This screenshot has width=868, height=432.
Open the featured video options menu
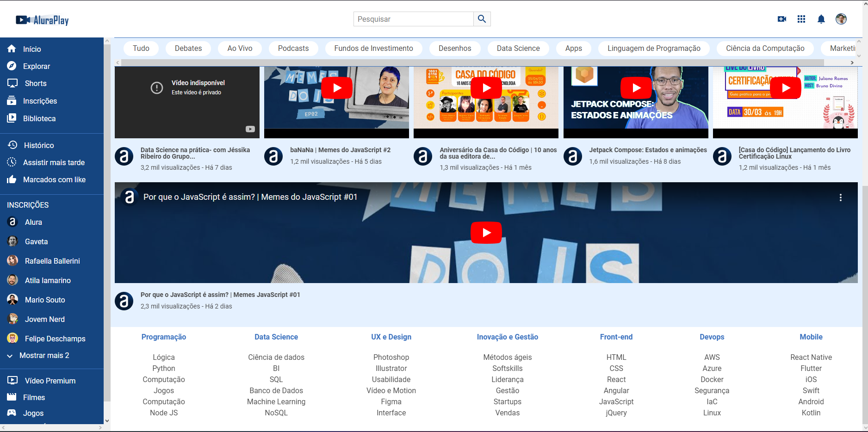[840, 197]
